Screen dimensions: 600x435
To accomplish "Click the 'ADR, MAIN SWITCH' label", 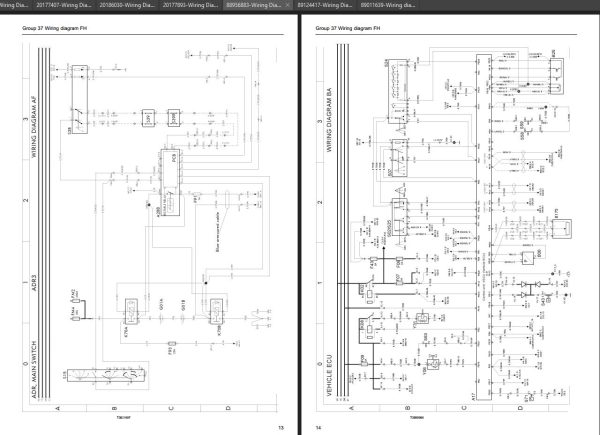I will (x=34, y=370).
